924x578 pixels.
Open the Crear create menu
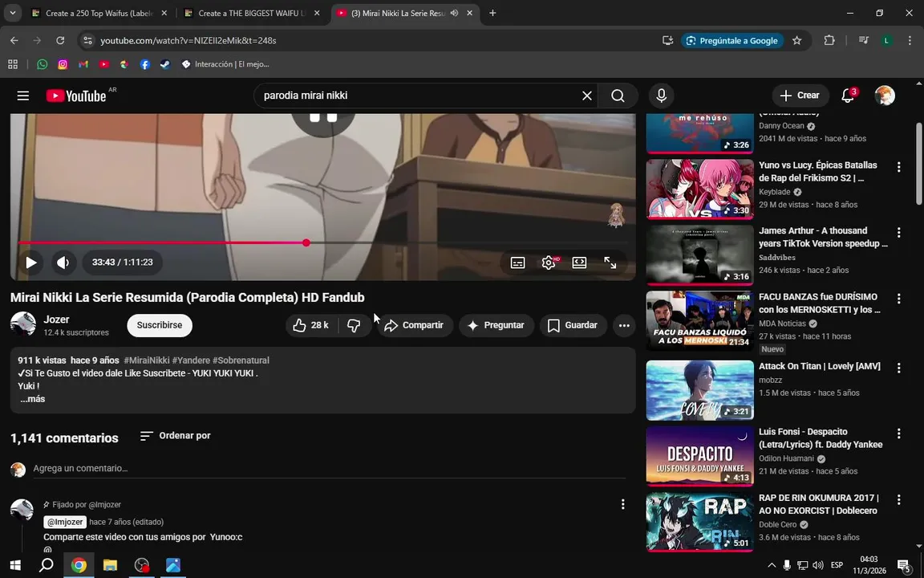[800, 96]
